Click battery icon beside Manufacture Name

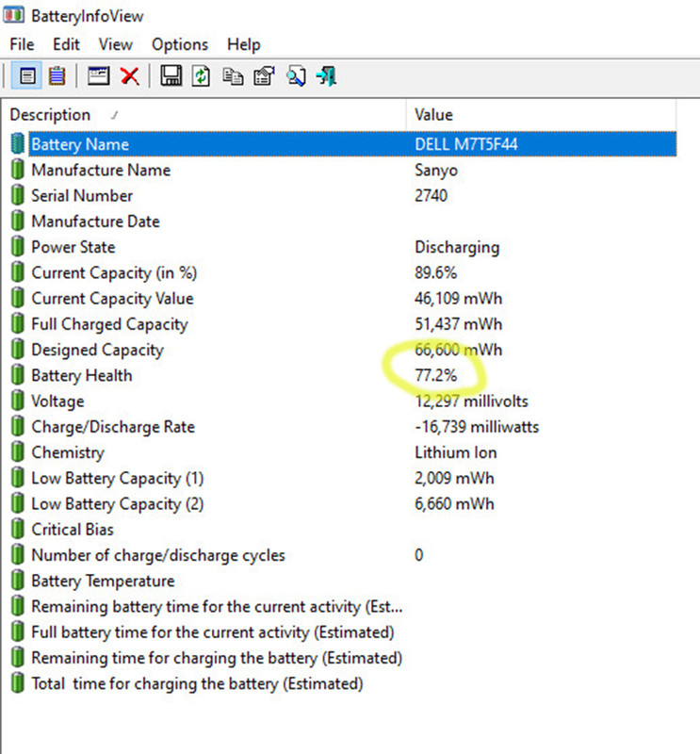click(17, 170)
